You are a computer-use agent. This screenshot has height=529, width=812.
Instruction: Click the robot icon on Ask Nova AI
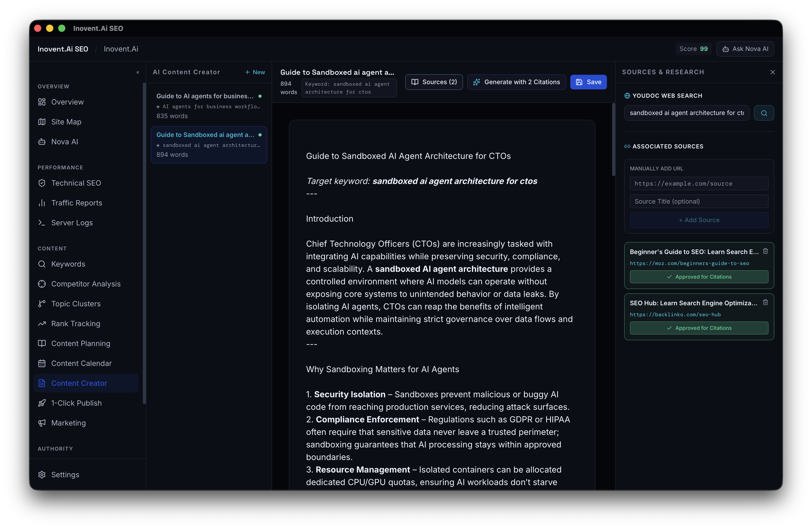point(725,49)
